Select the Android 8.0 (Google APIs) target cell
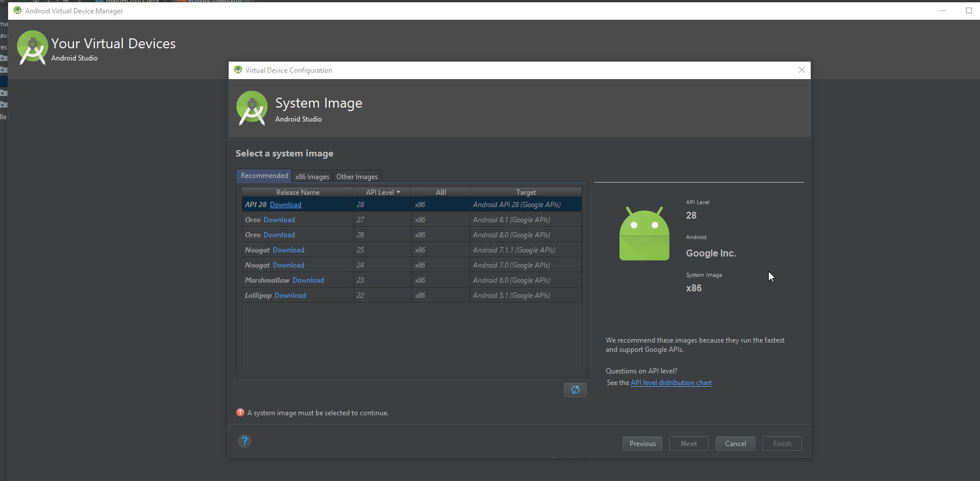980x481 pixels. [x=526, y=235]
